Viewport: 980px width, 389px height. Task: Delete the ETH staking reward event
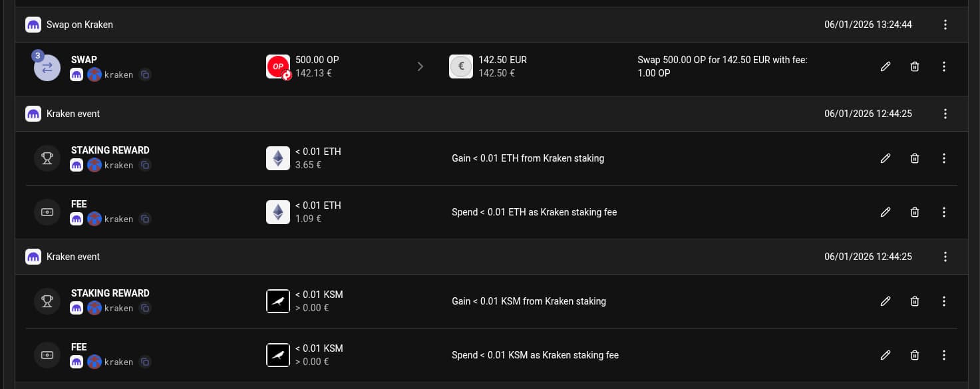point(915,158)
